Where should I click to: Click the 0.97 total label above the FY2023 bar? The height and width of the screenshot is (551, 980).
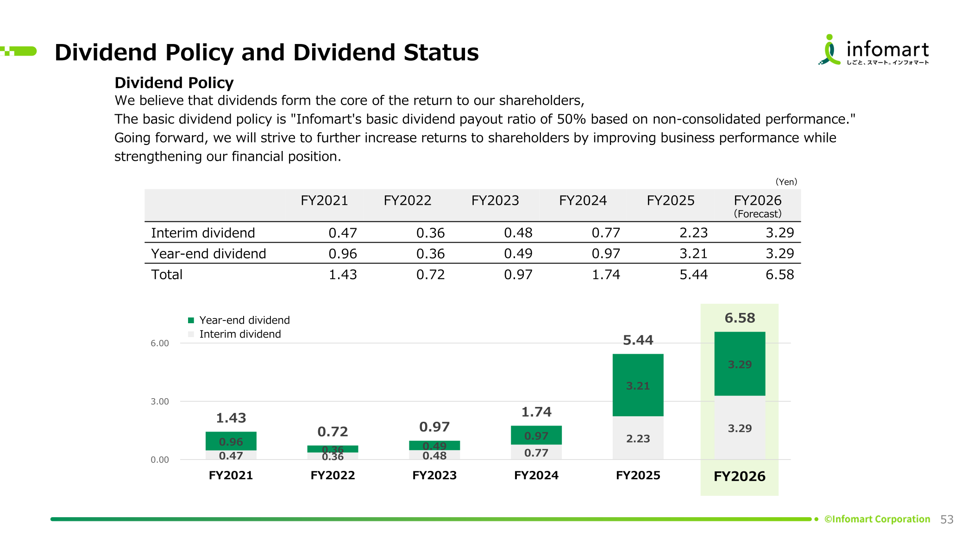point(434,427)
